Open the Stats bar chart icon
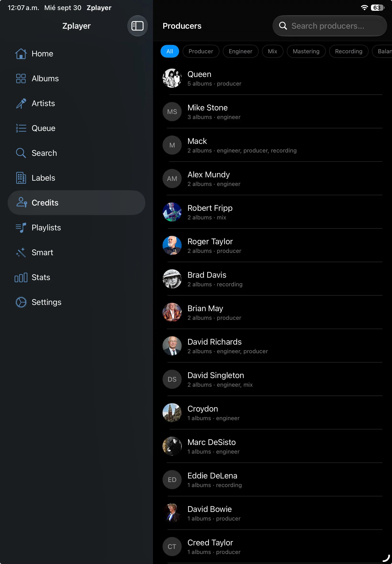 (x=21, y=277)
